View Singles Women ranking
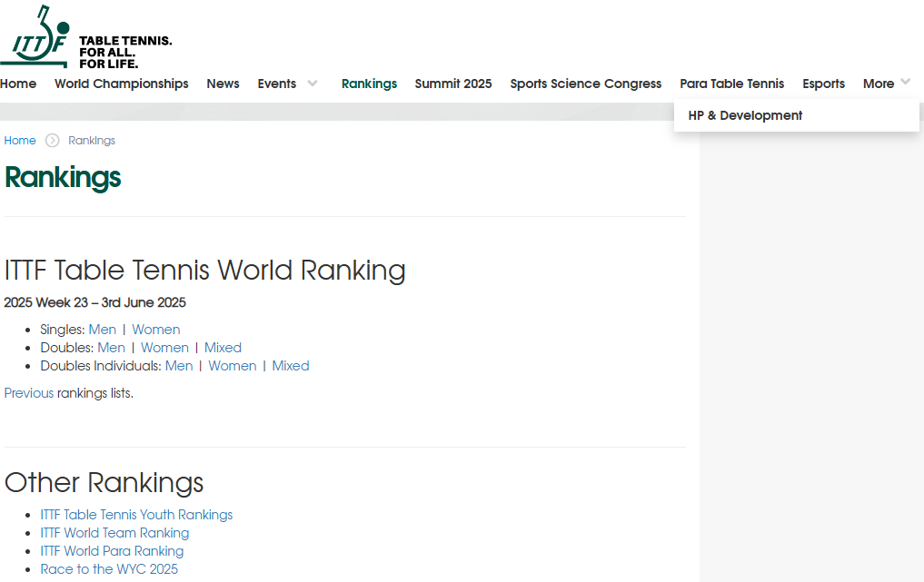The width and height of the screenshot is (924, 582). (156, 330)
